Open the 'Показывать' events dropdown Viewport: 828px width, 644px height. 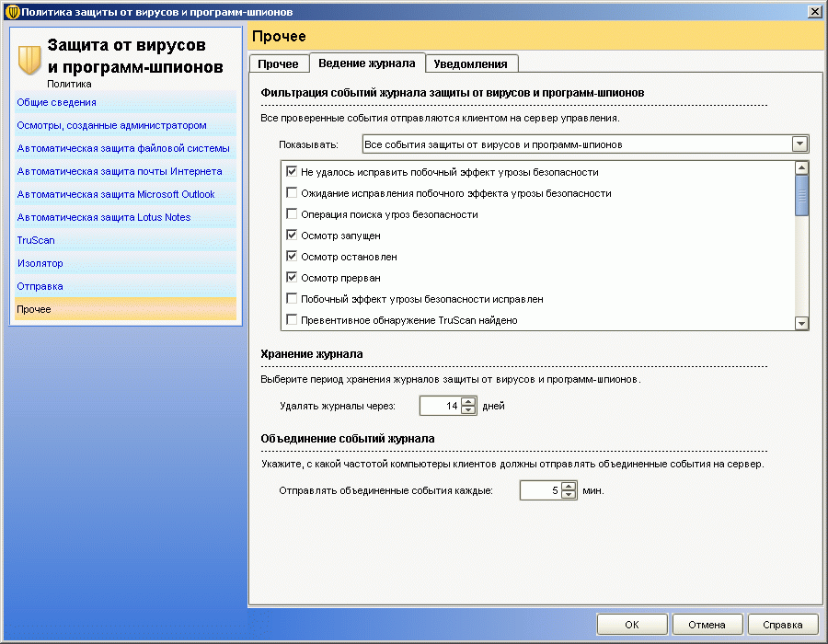pos(585,144)
